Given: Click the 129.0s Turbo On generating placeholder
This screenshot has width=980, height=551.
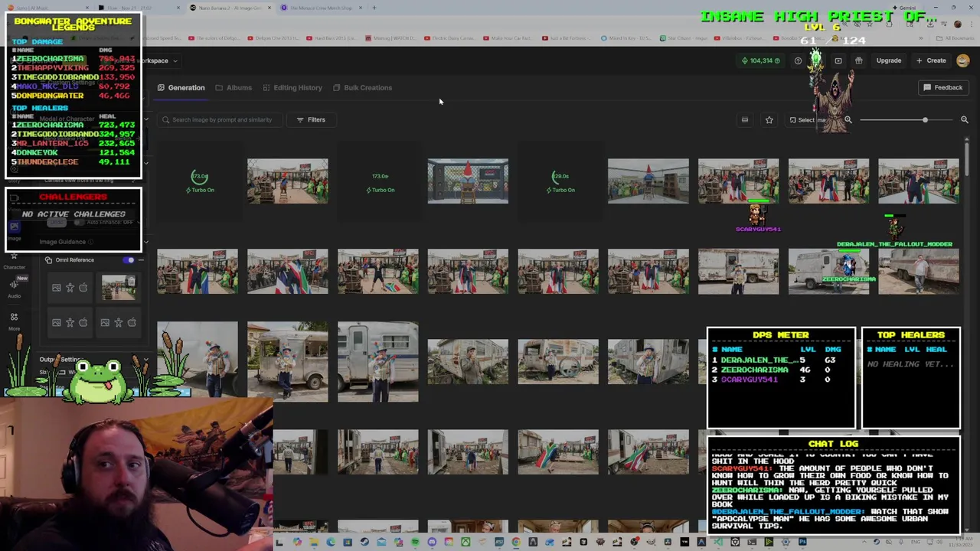Looking at the screenshot, I should click(560, 182).
